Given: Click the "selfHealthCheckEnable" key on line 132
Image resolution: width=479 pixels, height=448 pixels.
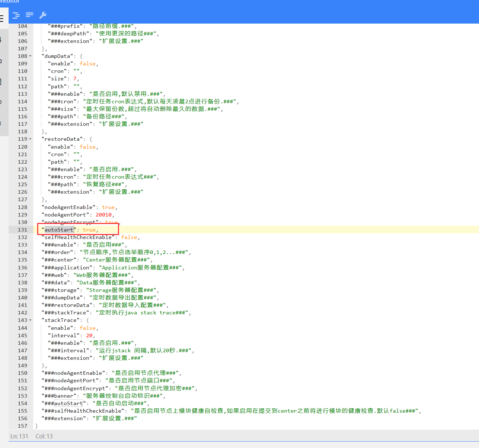Looking at the screenshot, I should 78,237.
